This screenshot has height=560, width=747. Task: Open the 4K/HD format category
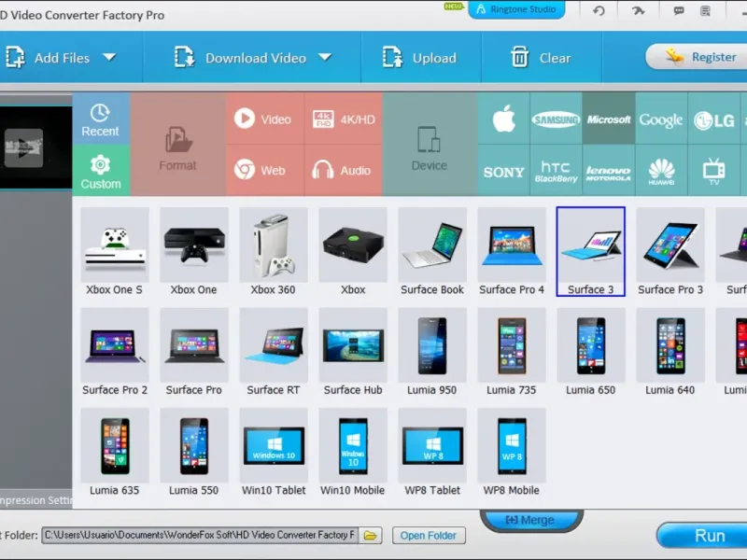pyautogui.click(x=344, y=119)
